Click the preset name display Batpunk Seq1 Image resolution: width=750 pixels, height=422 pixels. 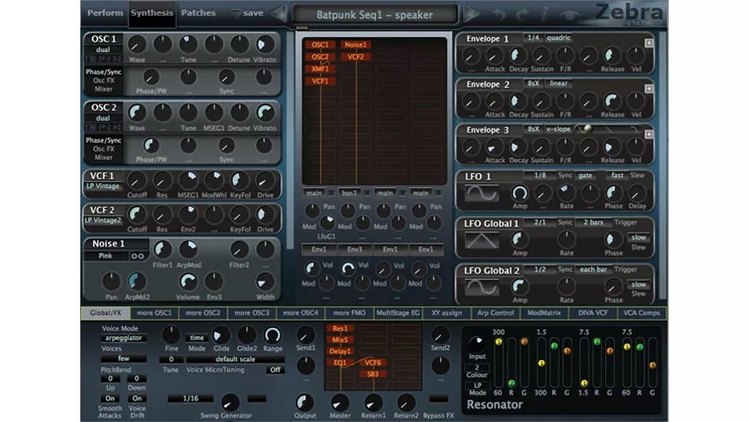[x=375, y=14]
